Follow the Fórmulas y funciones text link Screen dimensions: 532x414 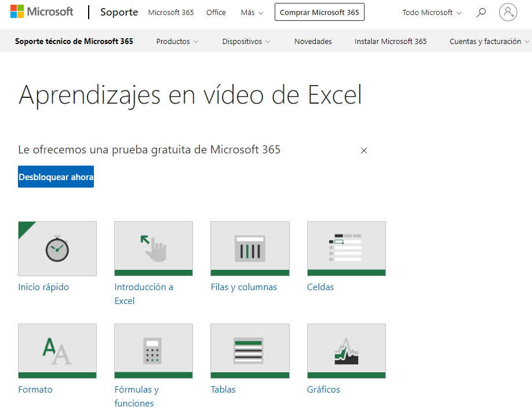[137, 397]
